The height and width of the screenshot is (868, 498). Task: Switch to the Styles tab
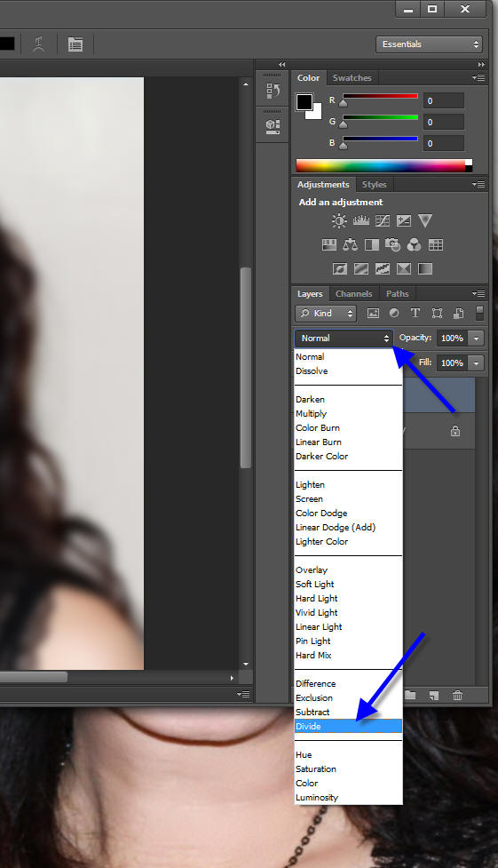pos(374,184)
